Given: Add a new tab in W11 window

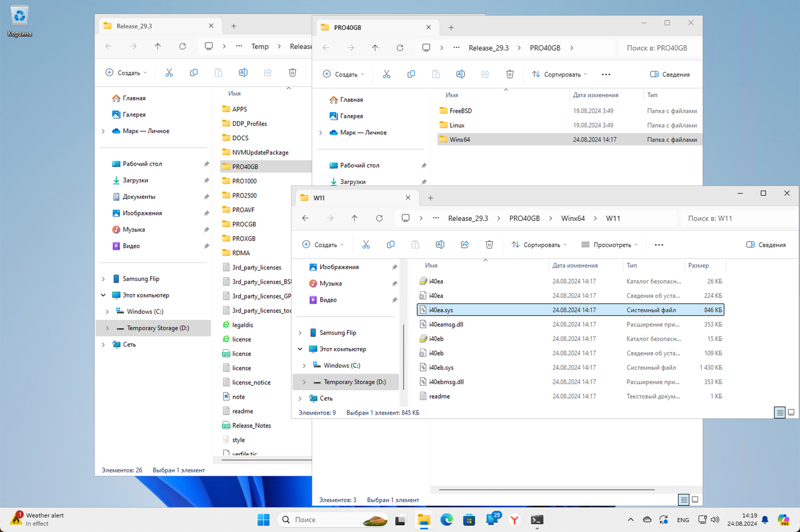Looking at the screenshot, I should pos(430,198).
